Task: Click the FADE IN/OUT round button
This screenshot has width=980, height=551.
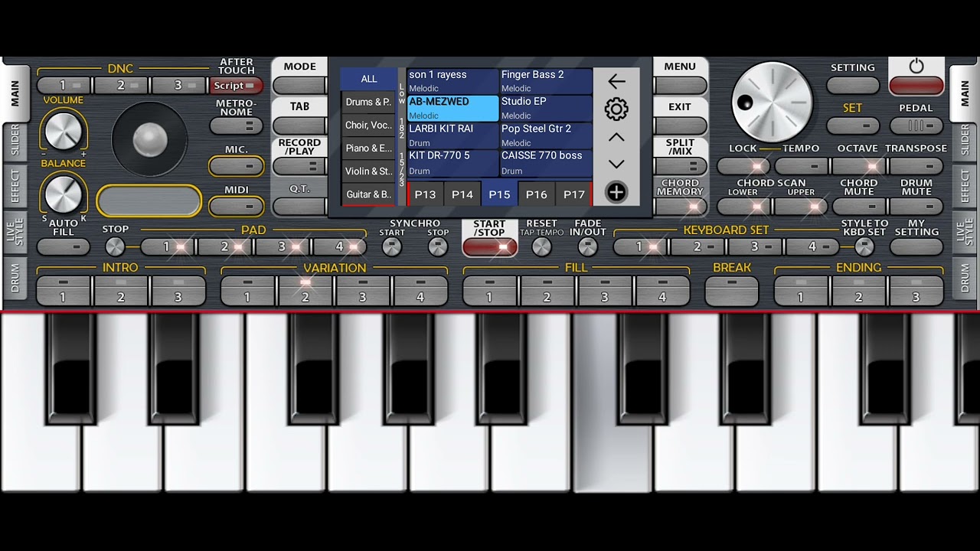Action: 587,246
